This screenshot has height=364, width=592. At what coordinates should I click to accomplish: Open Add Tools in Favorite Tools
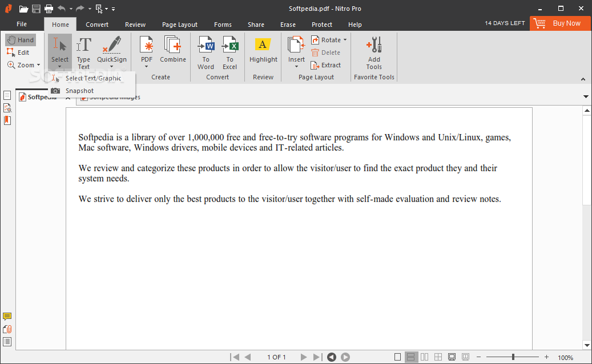tap(374, 52)
